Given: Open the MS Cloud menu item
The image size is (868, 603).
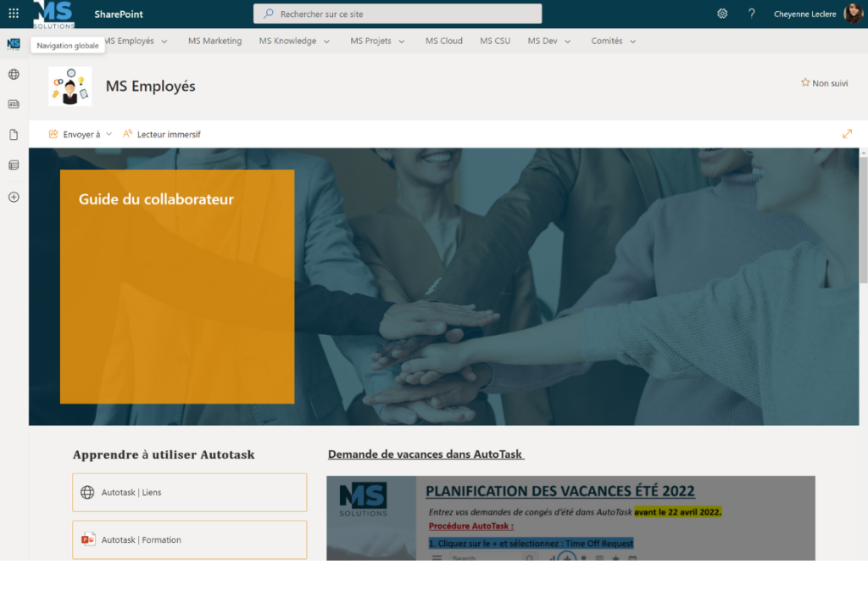Looking at the screenshot, I should 444,41.
